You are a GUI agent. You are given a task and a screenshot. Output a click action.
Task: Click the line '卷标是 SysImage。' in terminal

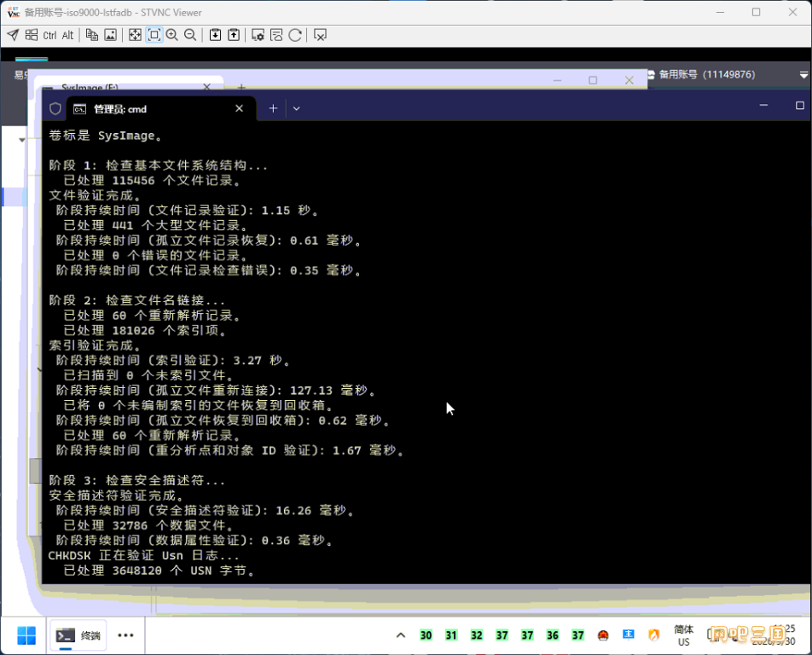105,136
